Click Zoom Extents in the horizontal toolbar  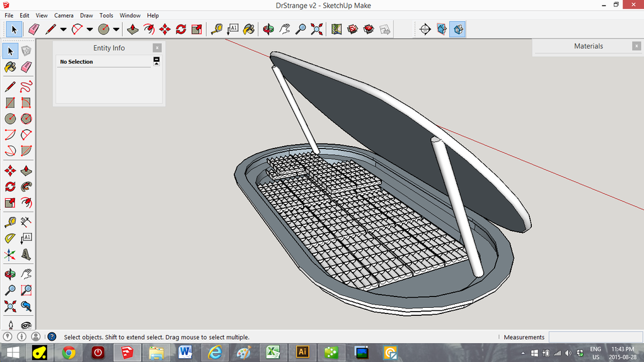(x=317, y=29)
